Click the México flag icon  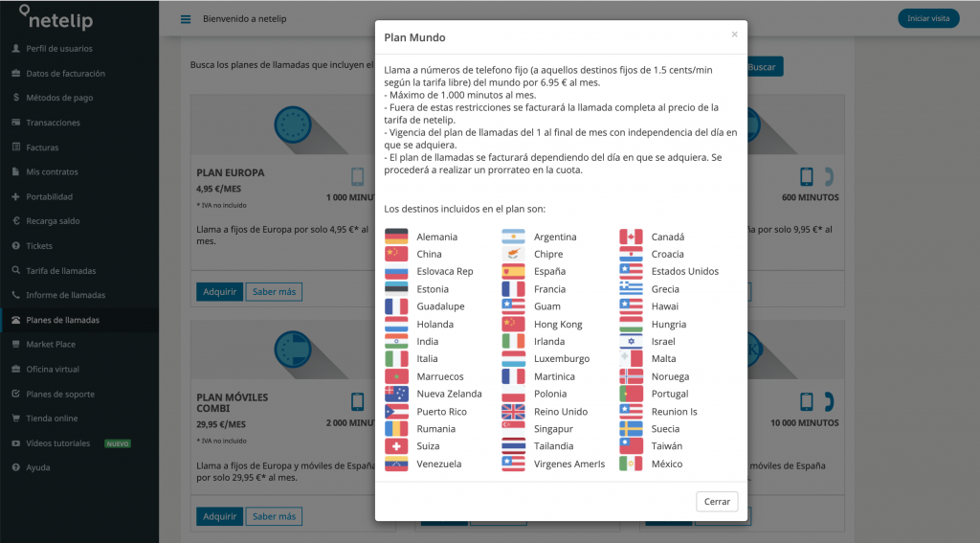tap(631, 464)
